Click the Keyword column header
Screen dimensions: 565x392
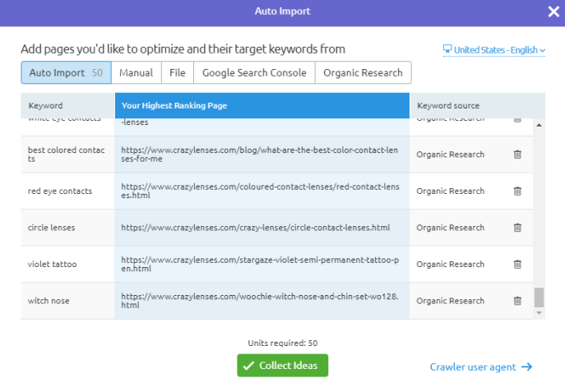point(45,106)
